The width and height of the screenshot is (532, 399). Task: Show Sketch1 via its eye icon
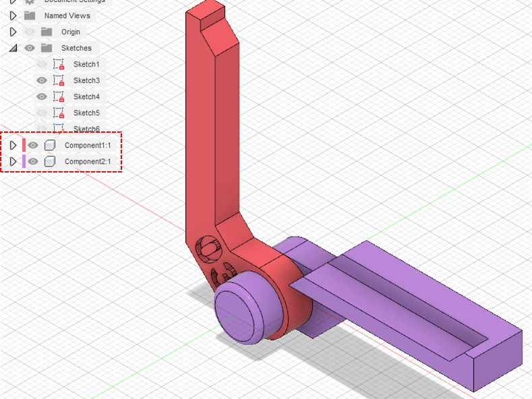pos(42,64)
